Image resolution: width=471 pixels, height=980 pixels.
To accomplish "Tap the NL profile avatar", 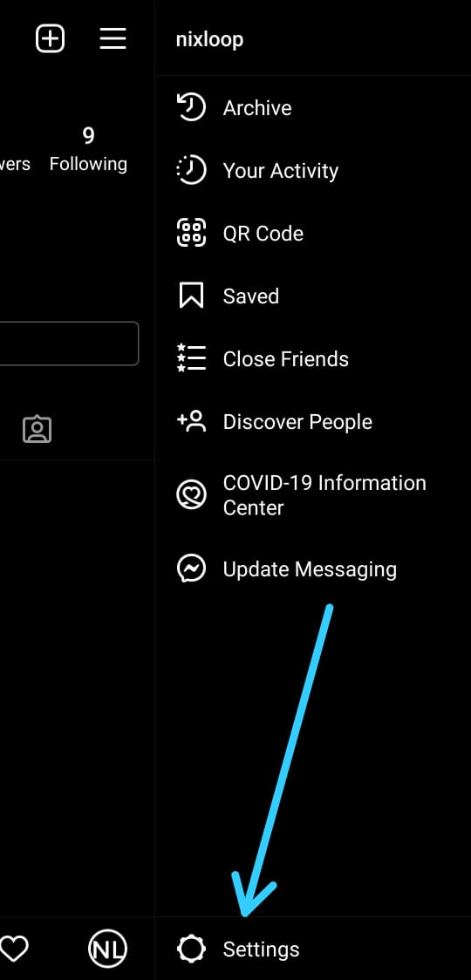I will click(107, 949).
